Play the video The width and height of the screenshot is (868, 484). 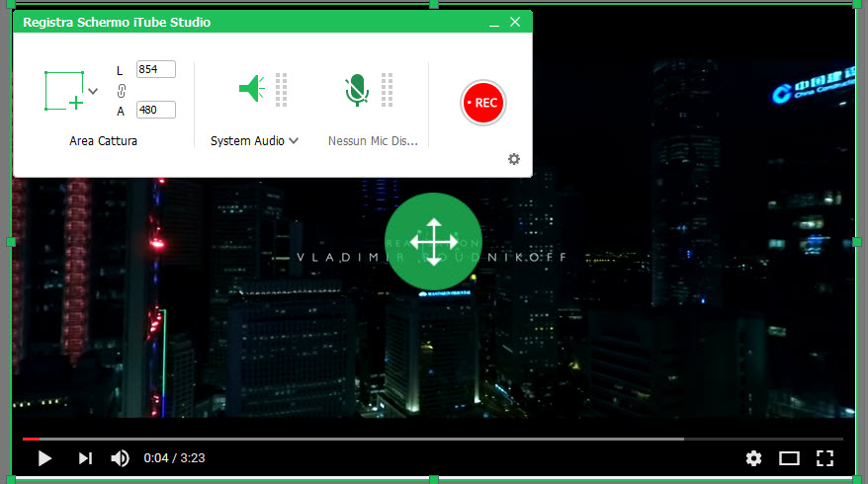point(44,458)
